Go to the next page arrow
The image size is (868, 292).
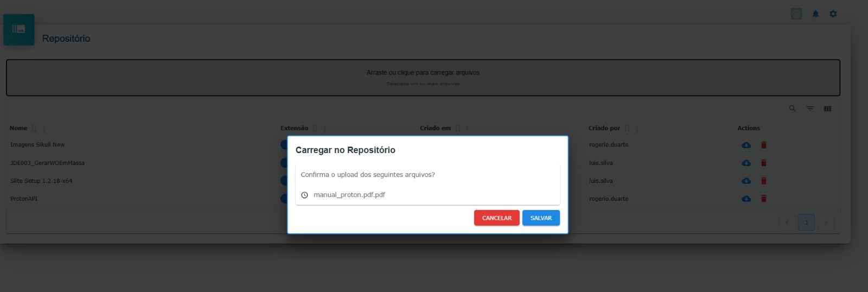click(x=826, y=223)
